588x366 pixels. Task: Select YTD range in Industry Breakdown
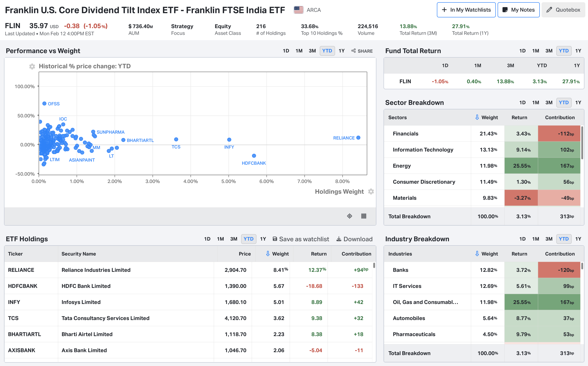563,239
